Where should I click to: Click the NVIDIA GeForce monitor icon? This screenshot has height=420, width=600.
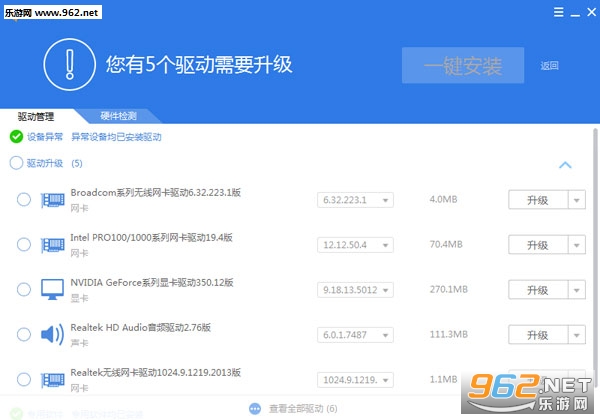tap(53, 290)
